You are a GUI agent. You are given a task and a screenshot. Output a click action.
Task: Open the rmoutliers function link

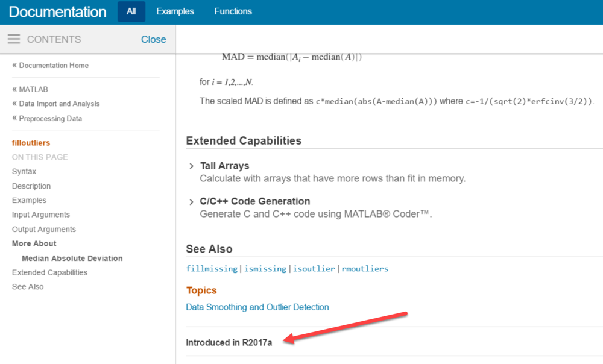tap(365, 269)
